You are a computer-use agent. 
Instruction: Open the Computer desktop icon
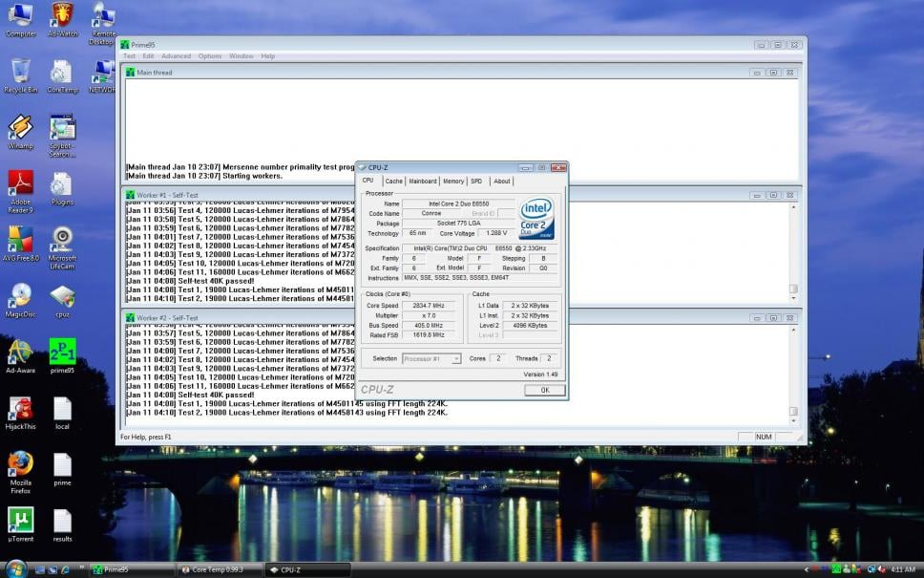click(x=21, y=19)
